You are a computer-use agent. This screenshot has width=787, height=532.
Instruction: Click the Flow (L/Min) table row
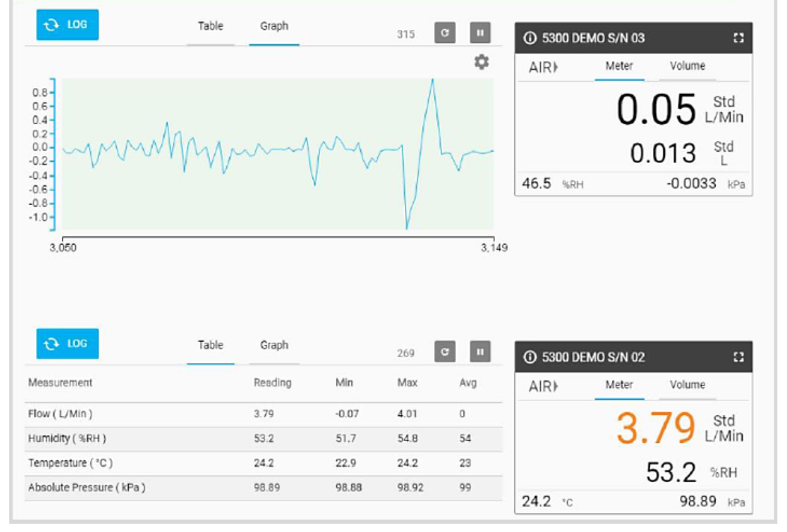tap(263, 414)
